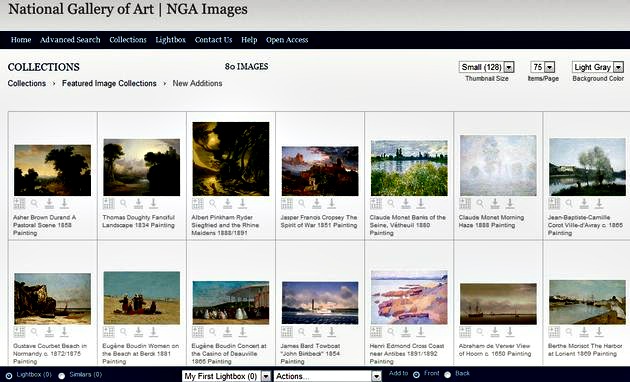This screenshot has width=630, height=382.
Task: Open Collections in the navigation bar
Action: 128,40
